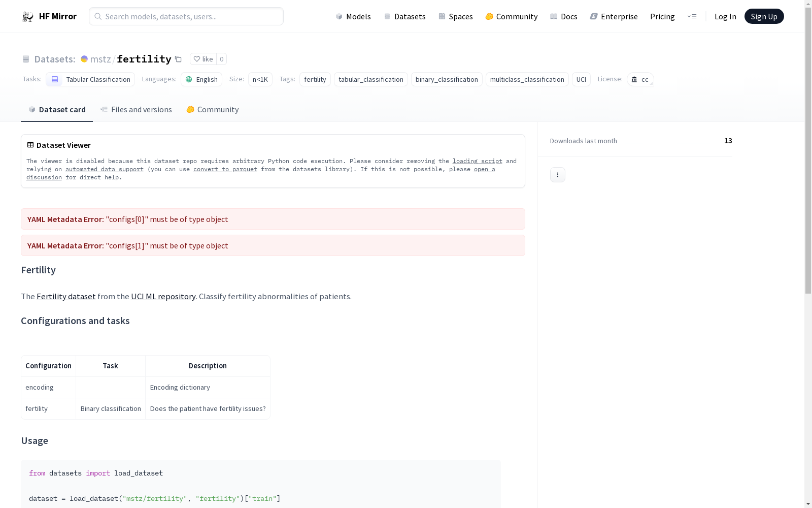812x508 pixels.
Task: Open the open a discussion link
Action: [x=484, y=169]
